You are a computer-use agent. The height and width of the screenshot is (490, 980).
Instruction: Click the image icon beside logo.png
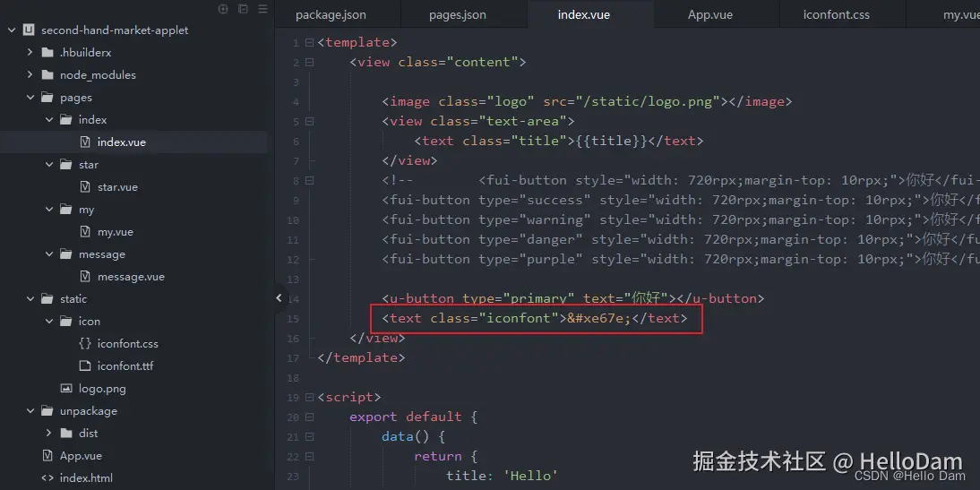[x=66, y=389]
